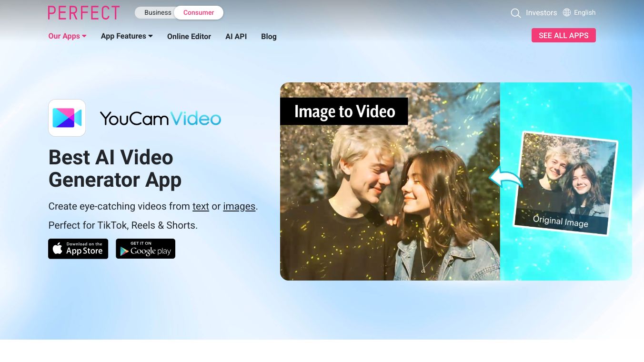Screen dimensions: 644x362
Task: Get it on Google Play badge
Action: 146,249
